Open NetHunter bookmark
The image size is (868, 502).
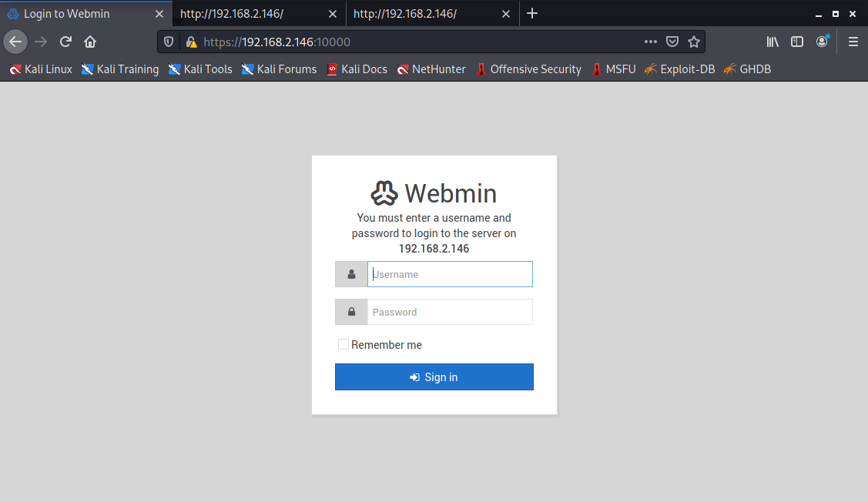pos(431,69)
